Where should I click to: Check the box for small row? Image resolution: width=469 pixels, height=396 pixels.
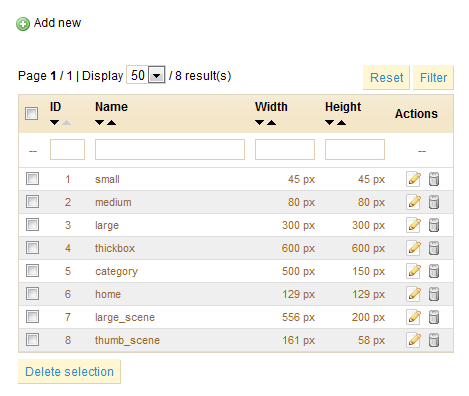[32, 178]
